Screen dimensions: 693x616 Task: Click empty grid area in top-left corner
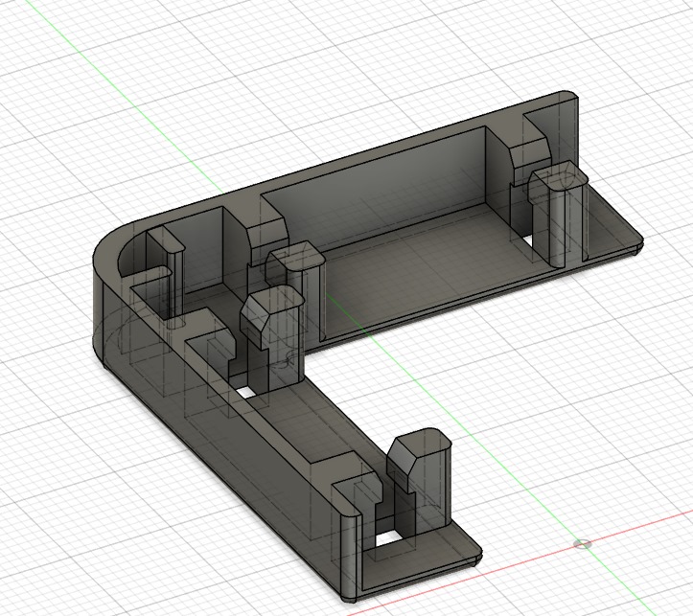pyautogui.click(x=48, y=48)
